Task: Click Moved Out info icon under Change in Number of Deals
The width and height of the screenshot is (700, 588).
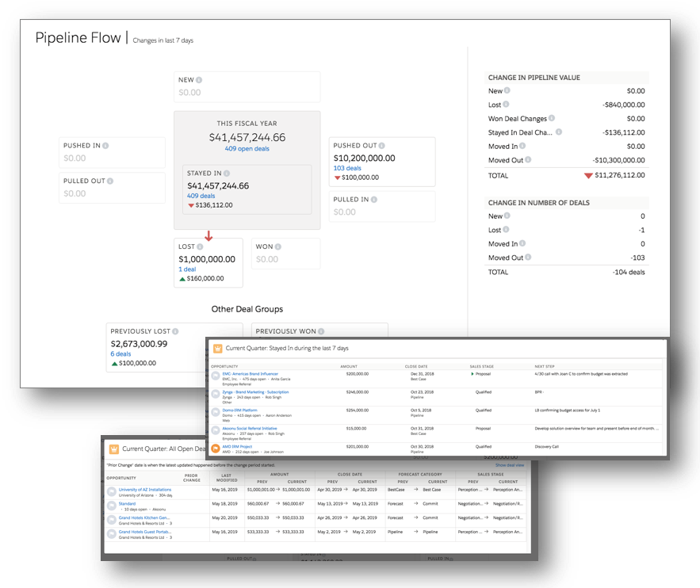Action: (x=528, y=258)
